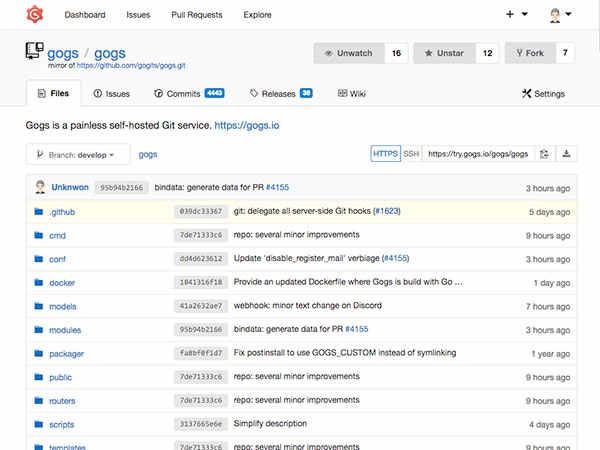Open commit 3137665e6e in scripts row
600x450 pixels.
(201, 424)
